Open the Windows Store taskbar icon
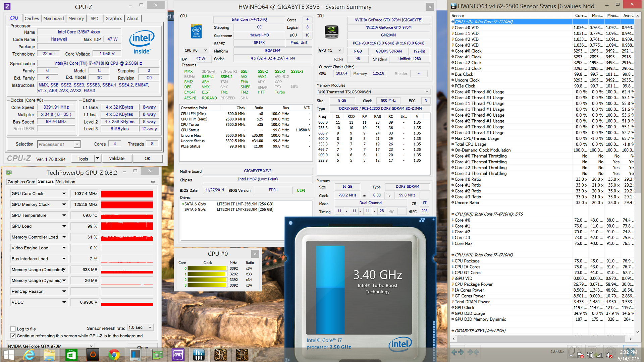The width and height of the screenshot is (644, 362). click(x=71, y=355)
